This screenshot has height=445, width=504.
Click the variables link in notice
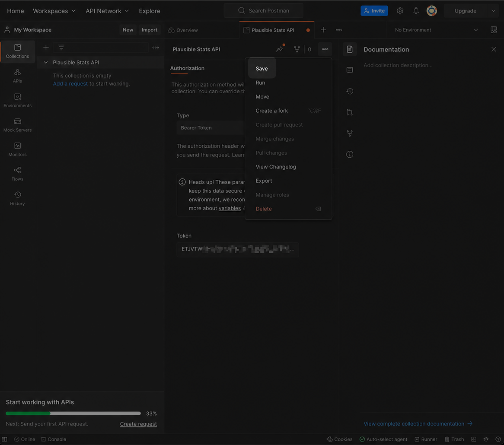coord(230,208)
